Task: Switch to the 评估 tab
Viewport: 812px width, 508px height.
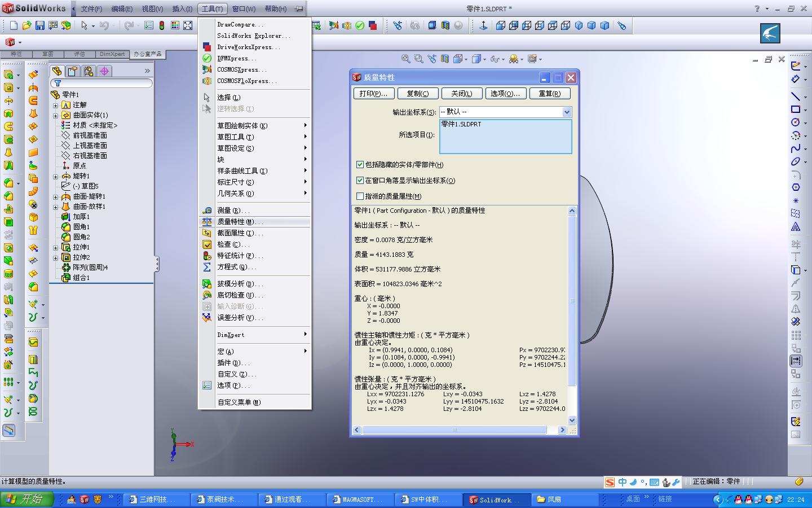Action: [80, 54]
